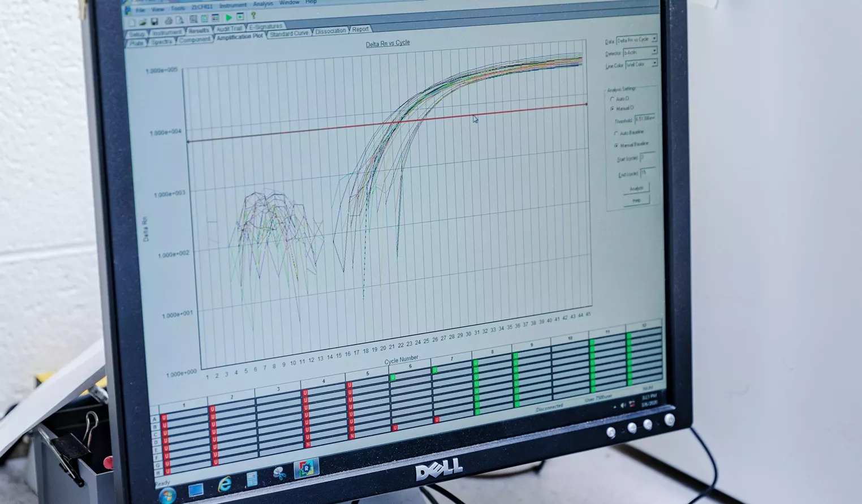Viewport: 862px width, 504px height.
Task: Select the Auto Ct radio button
Action: click(611, 99)
